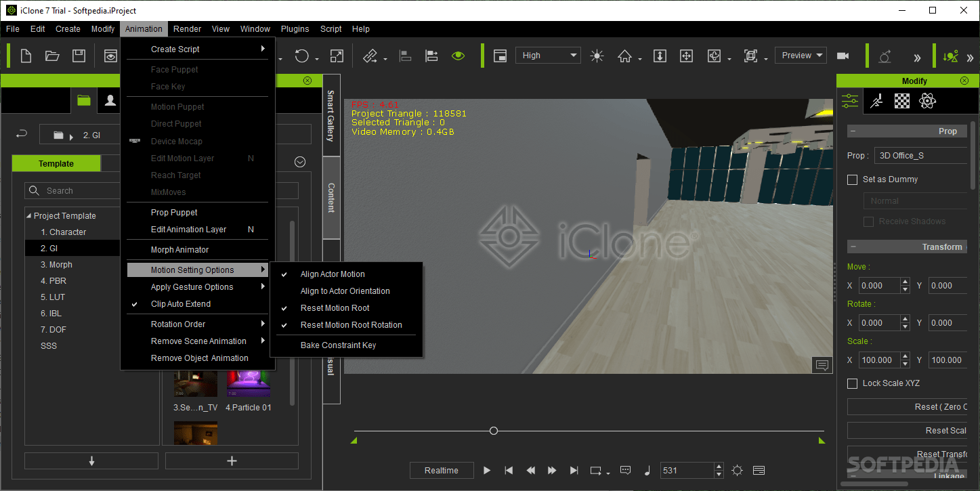Viewport: 980px width, 491px height.
Task: Enable Align to Actor Orientation option
Action: 346,291
